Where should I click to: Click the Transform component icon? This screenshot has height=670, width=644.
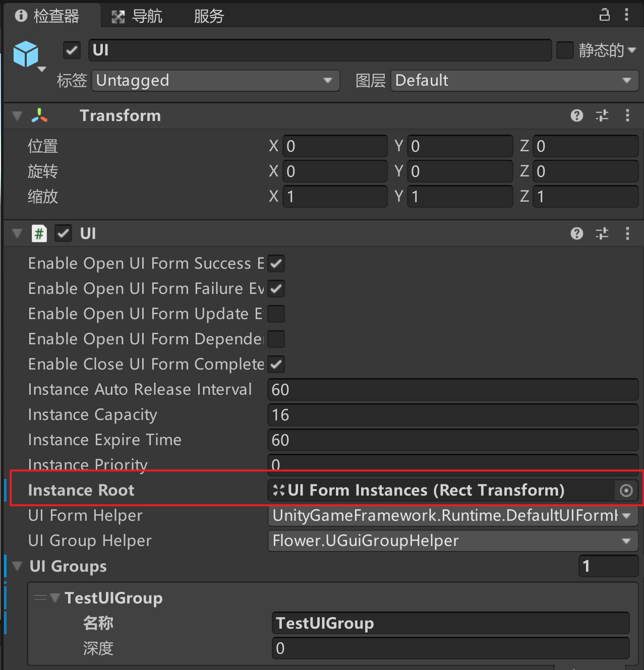point(39,116)
